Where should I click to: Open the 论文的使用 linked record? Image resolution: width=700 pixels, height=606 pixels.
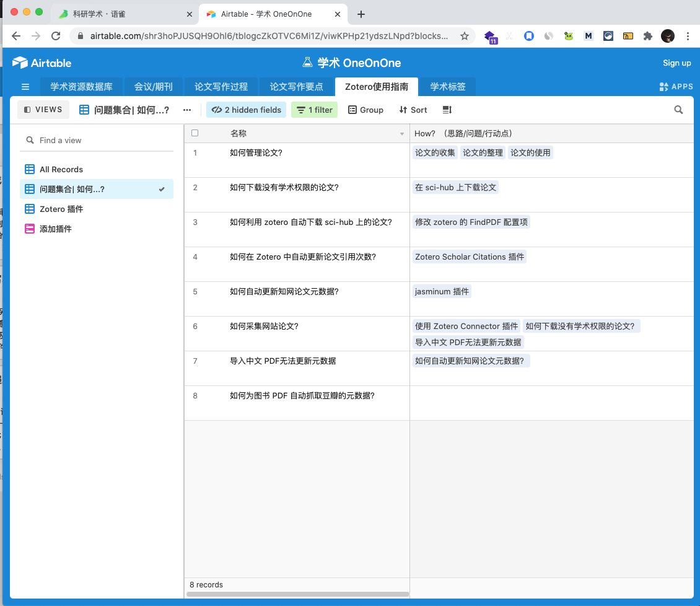(x=530, y=152)
